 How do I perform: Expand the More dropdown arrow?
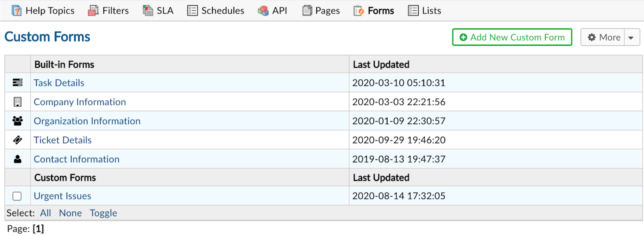631,37
